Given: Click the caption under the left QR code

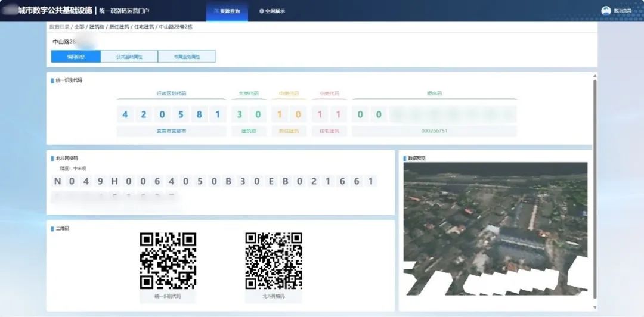Looking at the screenshot, I should (168, 296).
